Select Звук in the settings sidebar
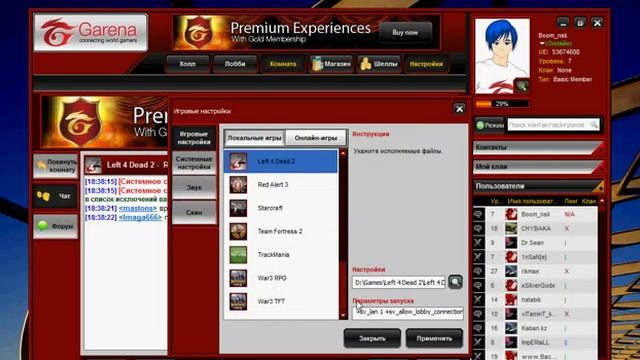The image size is (640, 360). pyautogui.click(x=194, y=188)
